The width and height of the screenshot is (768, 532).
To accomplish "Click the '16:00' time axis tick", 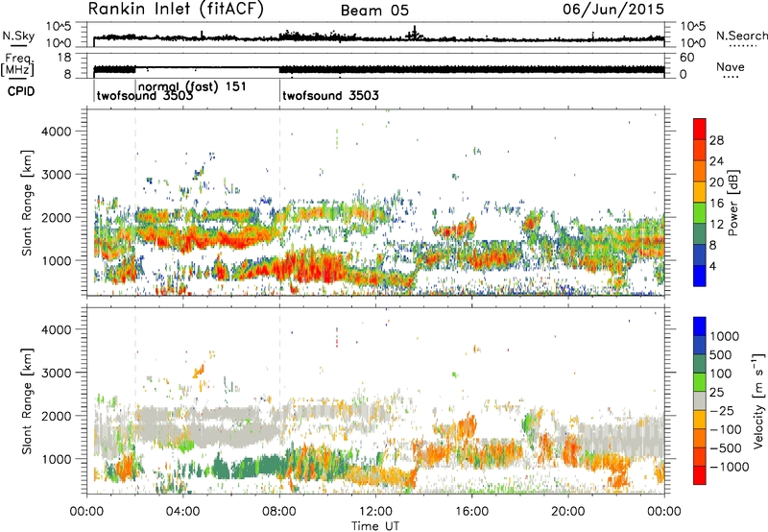I will pos(472,512).
